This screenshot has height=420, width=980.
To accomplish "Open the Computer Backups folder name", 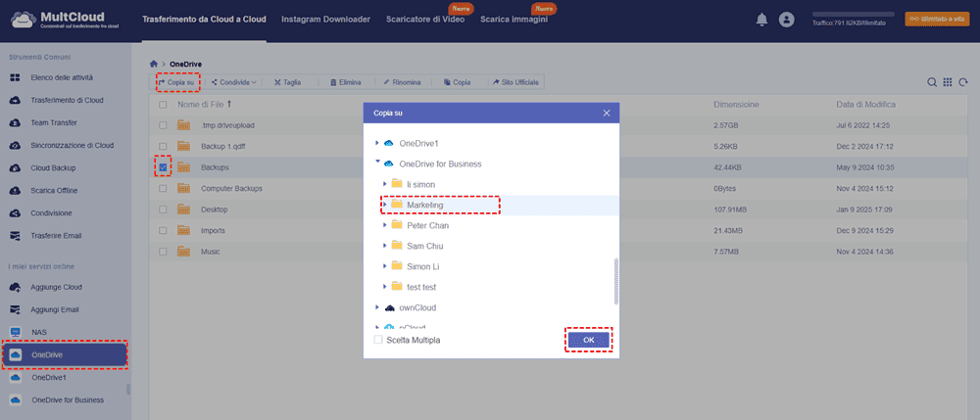I will [231, 188].
